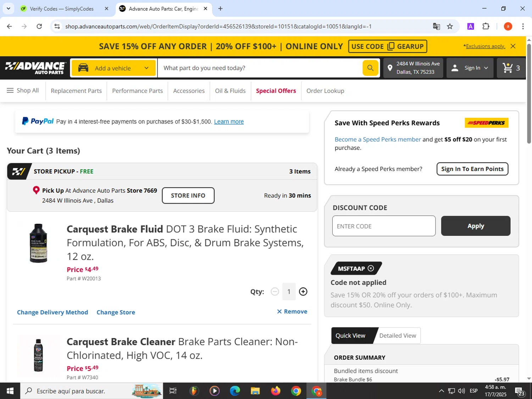532x399 pixels.
Task: Open File Explorer from taskbar
Action: point(255,391)
